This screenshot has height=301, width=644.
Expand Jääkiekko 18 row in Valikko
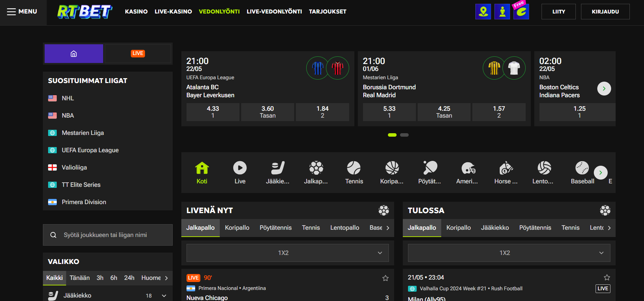pos(108,295)
